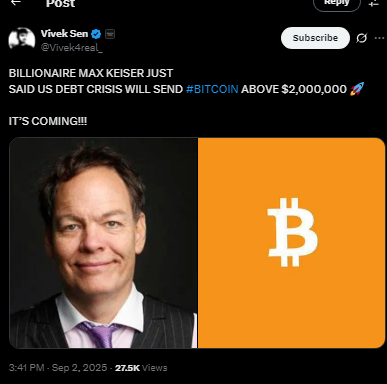Screen dimensions: 387x384
Task: Open the three-dot more options menu
Action: (x=379, y=38)
